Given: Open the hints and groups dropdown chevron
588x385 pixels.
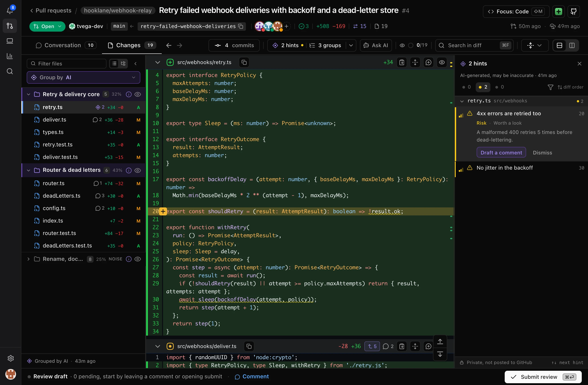Looking at the screenshot, I should coord(351,45).
